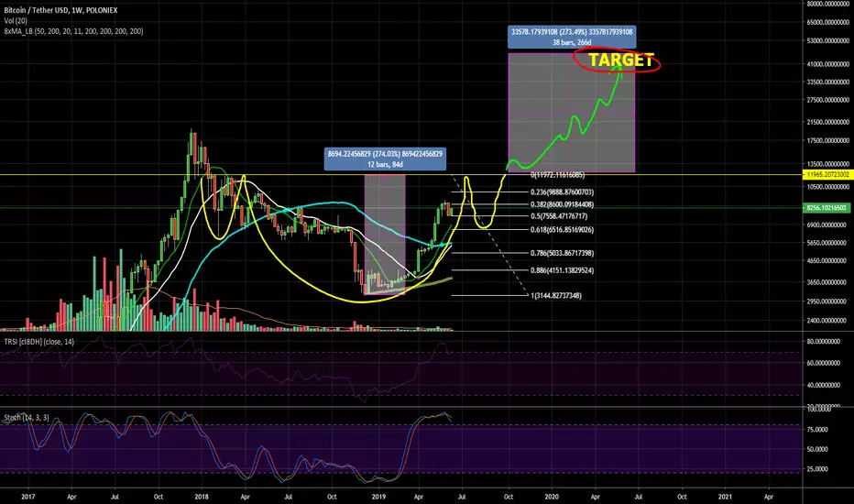Click the 4650 price axis tick

[827, 261]
